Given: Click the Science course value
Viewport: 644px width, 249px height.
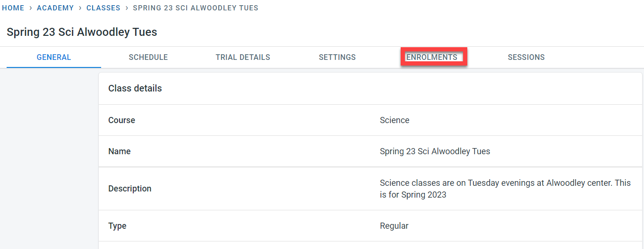Looking at the screenshot, I should (x=395, y=120).
